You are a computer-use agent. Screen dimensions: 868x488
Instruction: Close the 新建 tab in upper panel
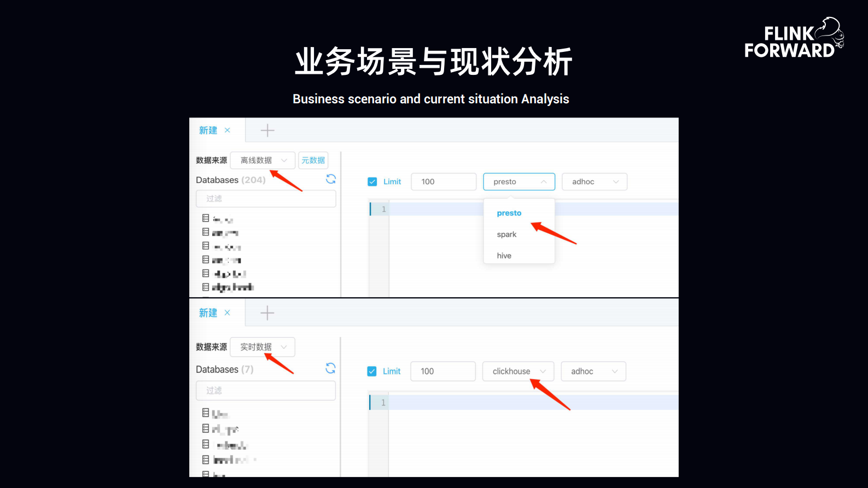point(228,130)
